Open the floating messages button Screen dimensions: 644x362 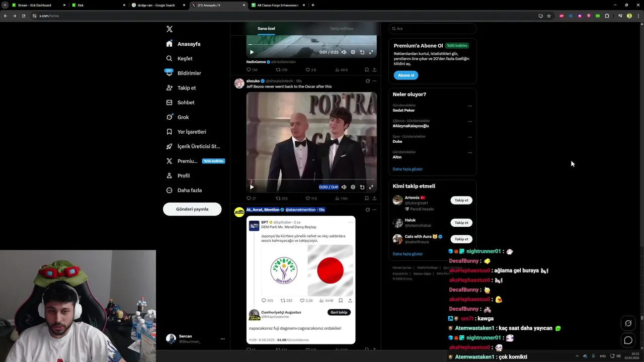pyautogui.click(x=628, y=340)
